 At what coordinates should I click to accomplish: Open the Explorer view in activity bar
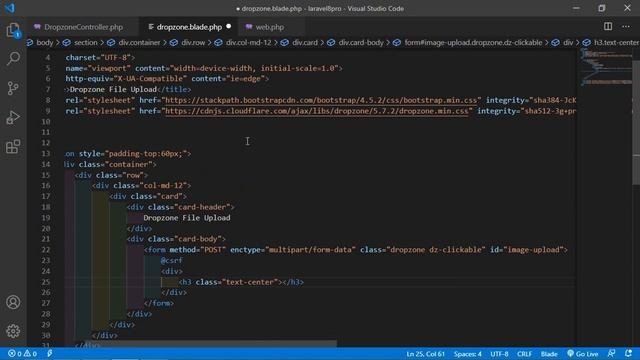click(13, 30)
